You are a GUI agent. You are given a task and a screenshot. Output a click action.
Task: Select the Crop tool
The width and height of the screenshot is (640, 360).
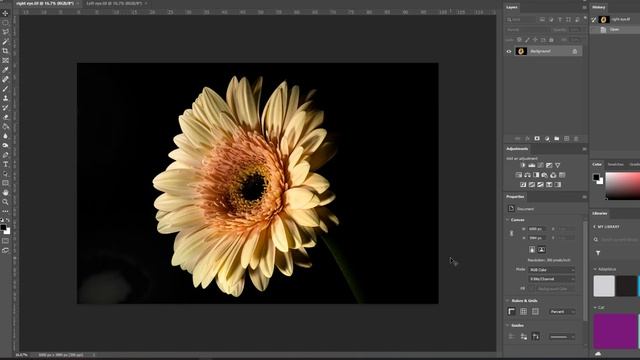pos(5,51)
